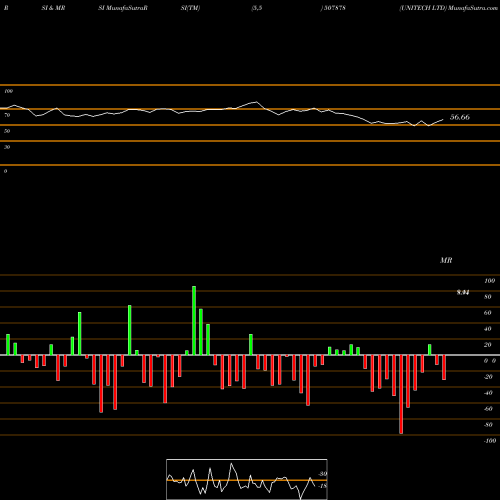
Task: Click the deepest red MR bar near -100
Action: coord(401,394)
